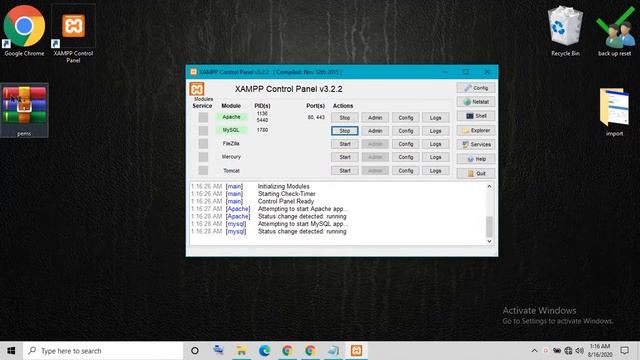This screenshot has height=360, width=640.
Task: Open the notification center
Action: (x=624, y=351)
